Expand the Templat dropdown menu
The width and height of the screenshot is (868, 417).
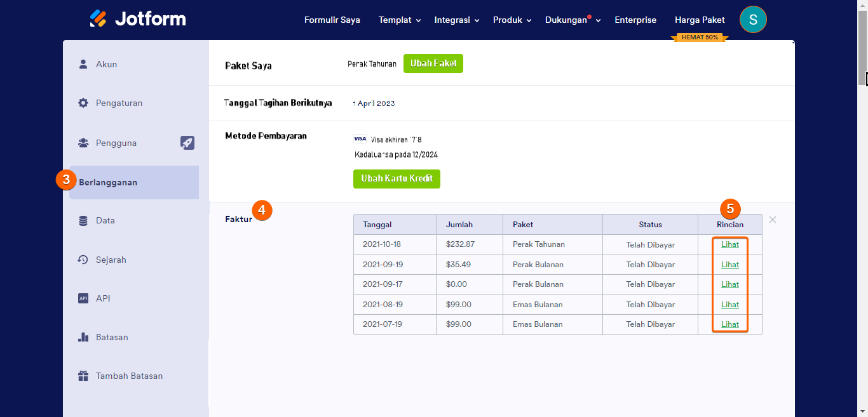(x=400, y=20)
